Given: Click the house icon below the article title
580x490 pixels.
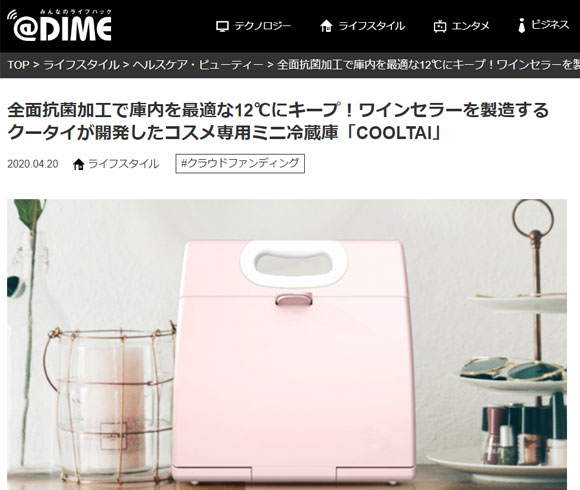Looking at the screenshot, I should coord(78,164).
